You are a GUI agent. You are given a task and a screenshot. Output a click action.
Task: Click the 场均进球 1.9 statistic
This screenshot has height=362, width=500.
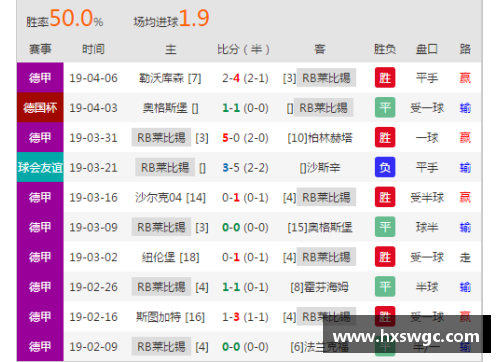(171, 19)
